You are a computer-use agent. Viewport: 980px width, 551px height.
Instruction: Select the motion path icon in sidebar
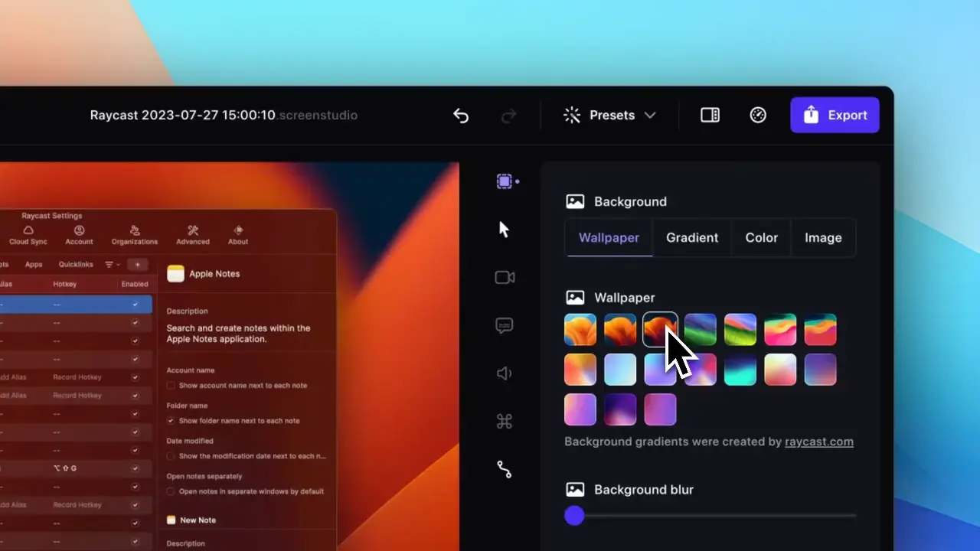click(x=505, y=469)
